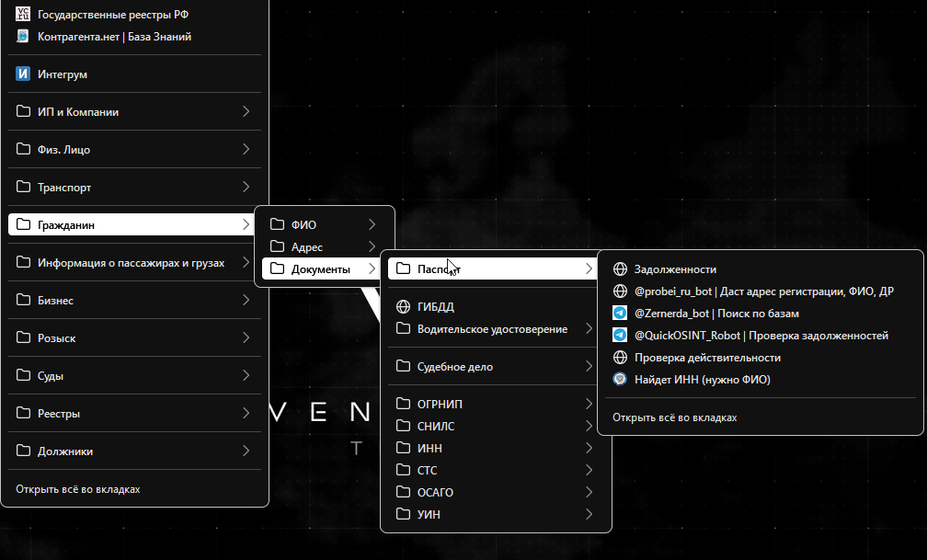Click the Судебное дело label

coord(454,367)
